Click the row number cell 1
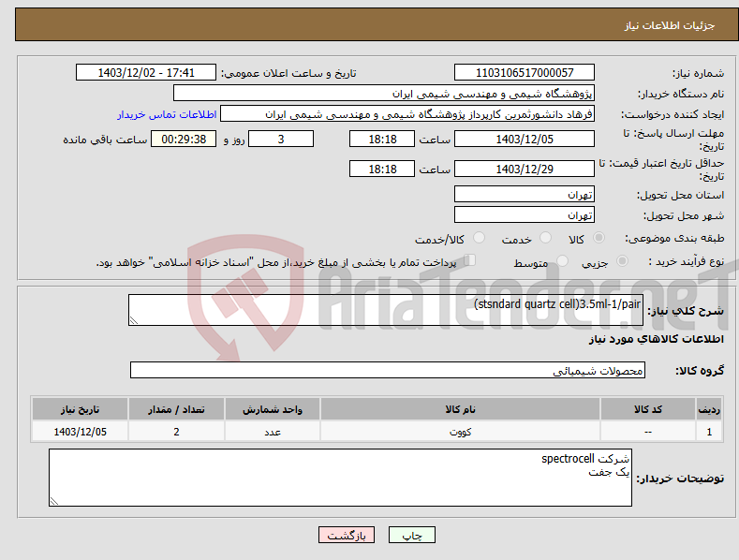 tap(709, 432)
